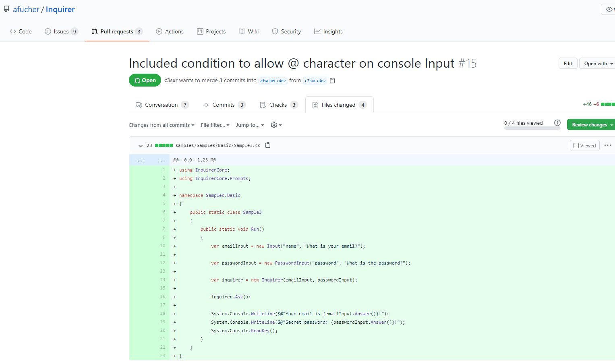Click the 0 / 4 files viewed text
The image size is (615, 364).
pyautogui.click(x=524, y=123)
